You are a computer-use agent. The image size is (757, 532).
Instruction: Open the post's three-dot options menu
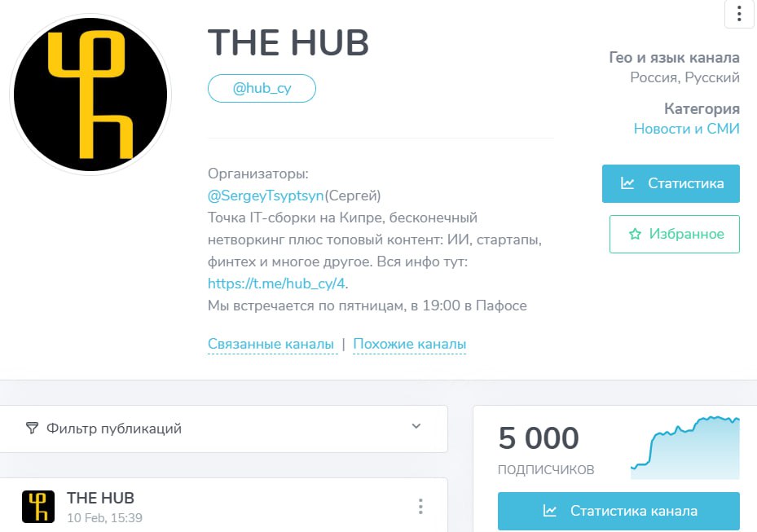[x=420, y=507]
